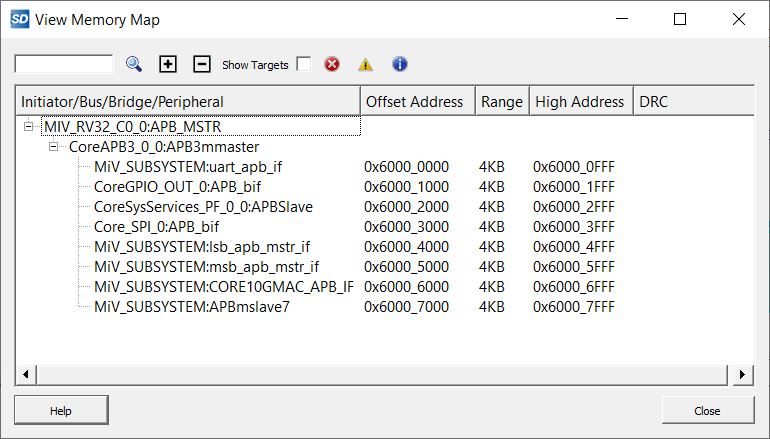Select MiV_SUBSYSTEM:CORE10GMAC_APB_IF row

click(x=224, y=287)
